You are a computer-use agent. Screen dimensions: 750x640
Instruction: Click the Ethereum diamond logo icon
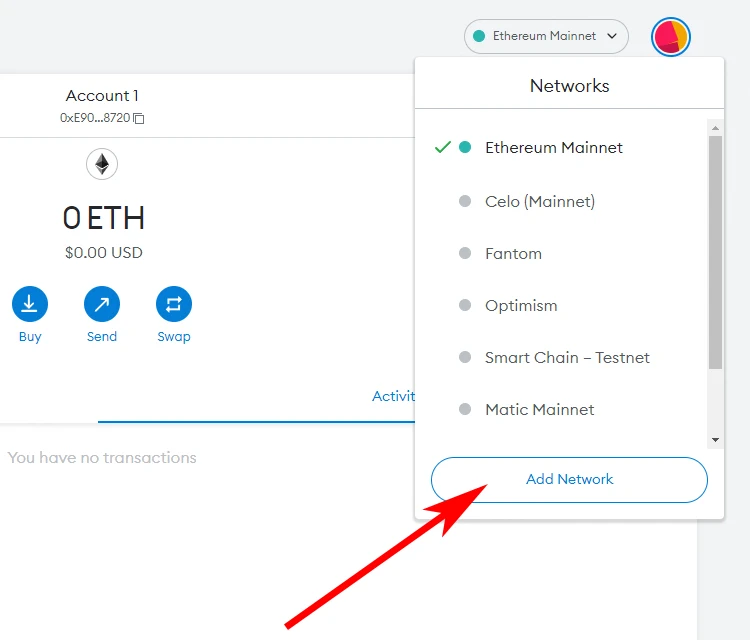tap(102, 164)
